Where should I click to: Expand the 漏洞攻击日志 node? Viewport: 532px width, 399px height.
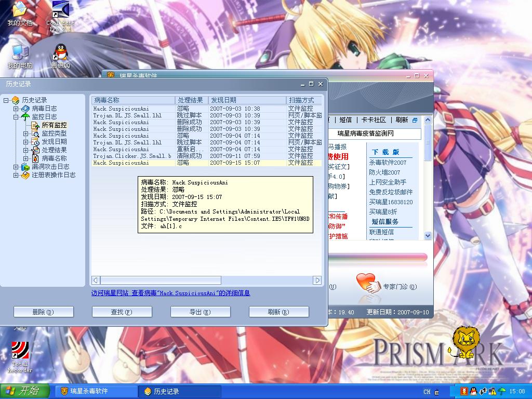(16, 167)
